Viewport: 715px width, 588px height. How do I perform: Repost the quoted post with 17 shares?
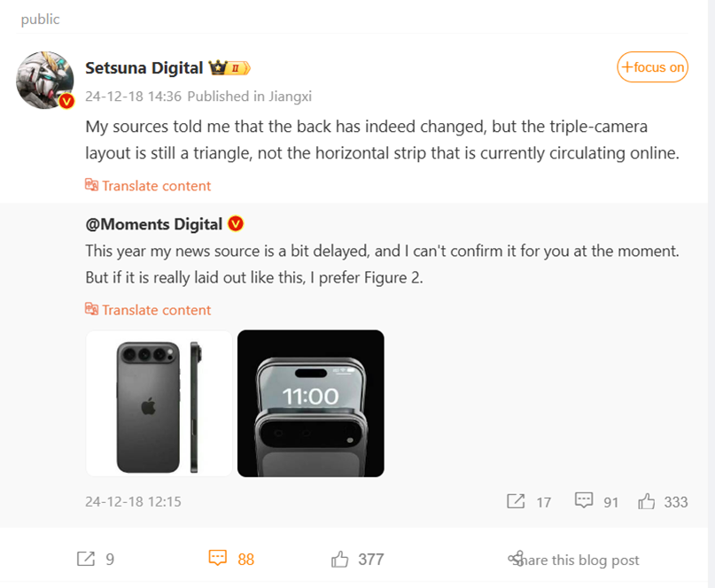[x=529, y=501]
